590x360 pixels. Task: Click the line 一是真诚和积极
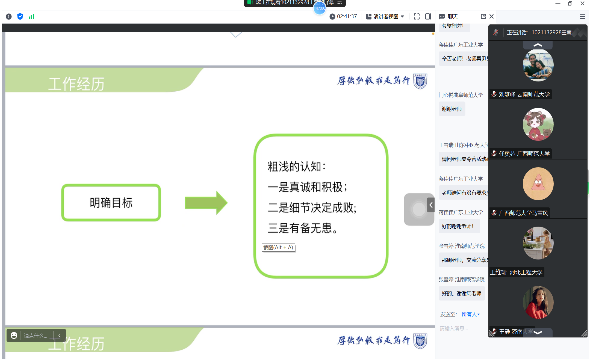click(x=308, y=187)
